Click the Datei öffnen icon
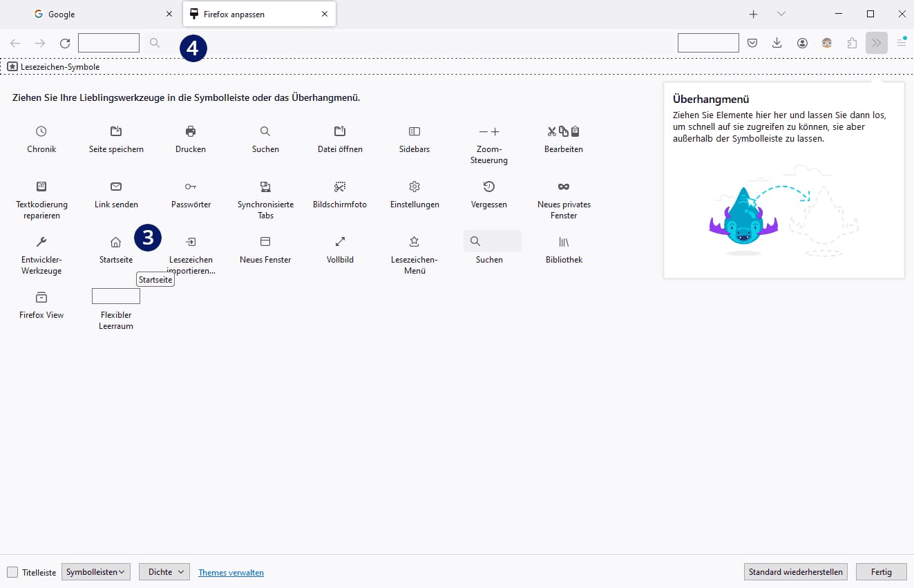Screen dimensions: 914x588 pos(340,131)
